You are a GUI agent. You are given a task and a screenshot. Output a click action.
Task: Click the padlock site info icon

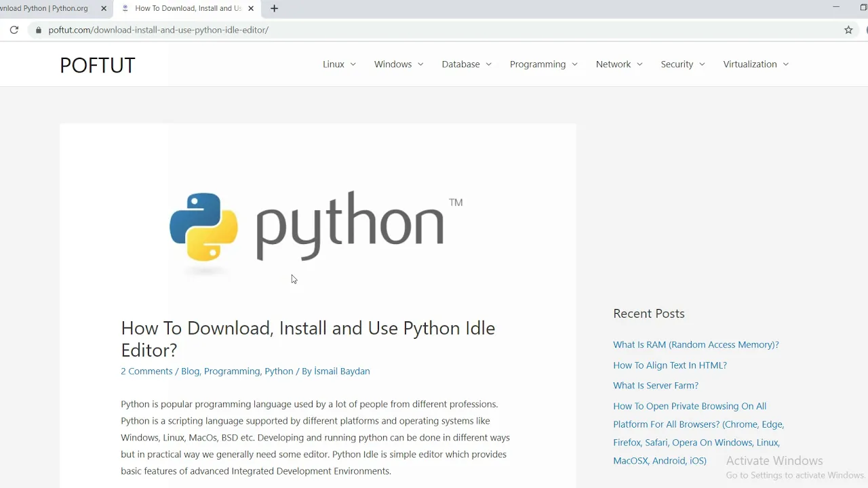pyautogui.click(x=38, y=30)
